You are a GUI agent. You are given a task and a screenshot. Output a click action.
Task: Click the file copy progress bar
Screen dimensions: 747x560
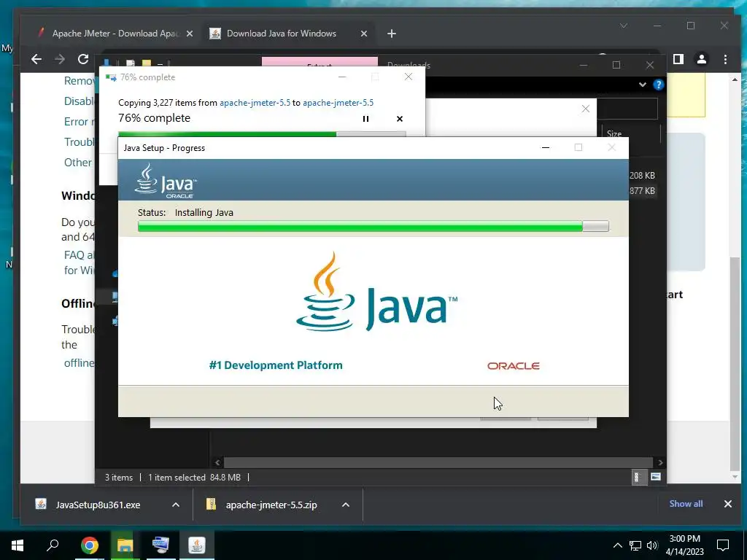262,134
